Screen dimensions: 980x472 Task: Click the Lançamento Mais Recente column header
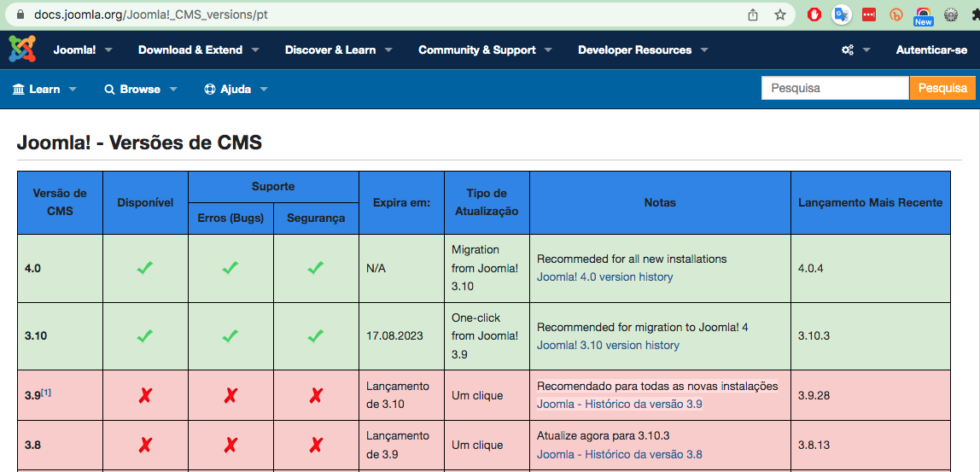click(x=871, y=202)
